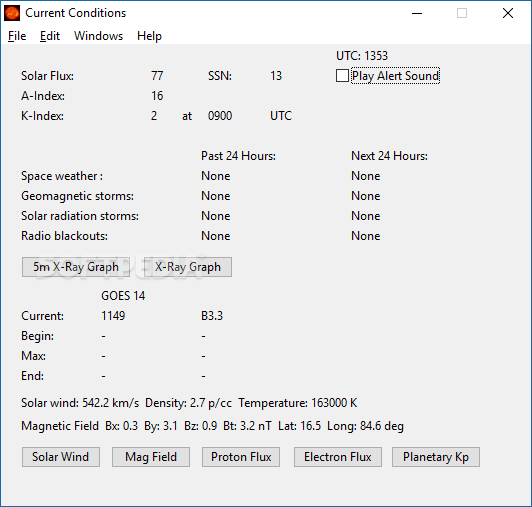
Task: Open the File menu
Action: (17, 36)
